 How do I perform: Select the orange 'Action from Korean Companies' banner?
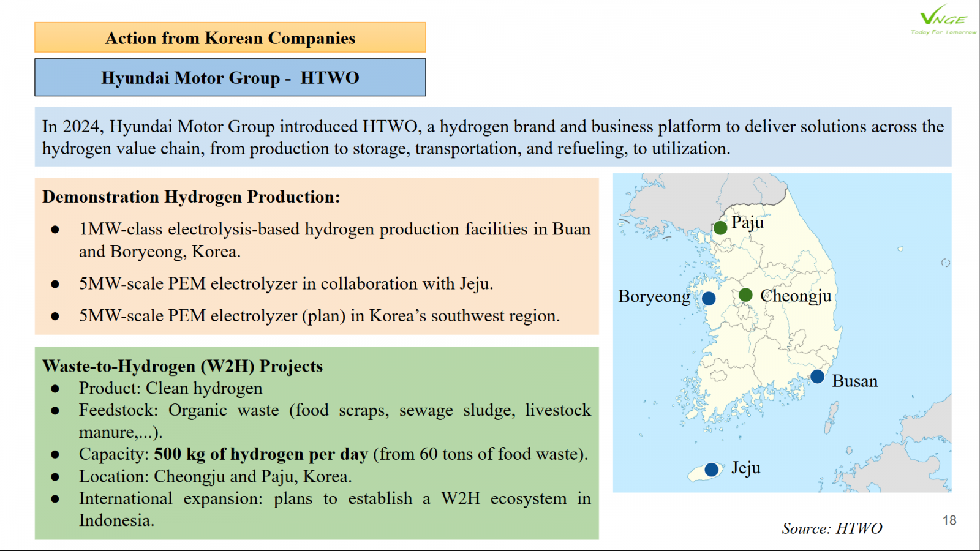point(230,38)
